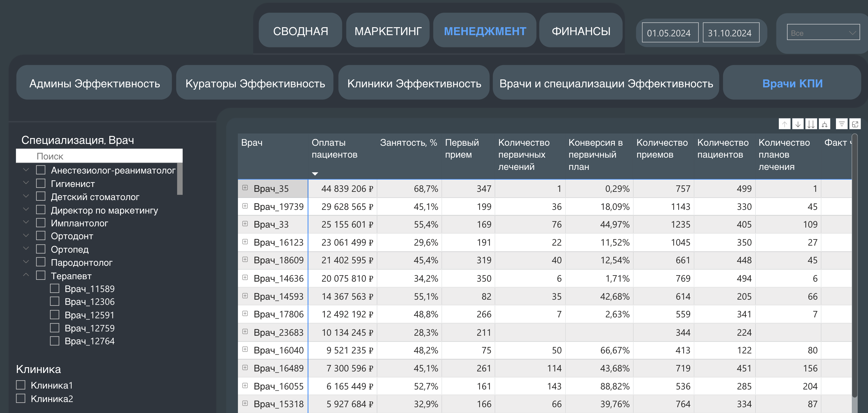Image resolution: width=868 pixels, height=413 pixels.
Task: Check the checkbox for Терапевт specialization
Action: tap(40, 275)
